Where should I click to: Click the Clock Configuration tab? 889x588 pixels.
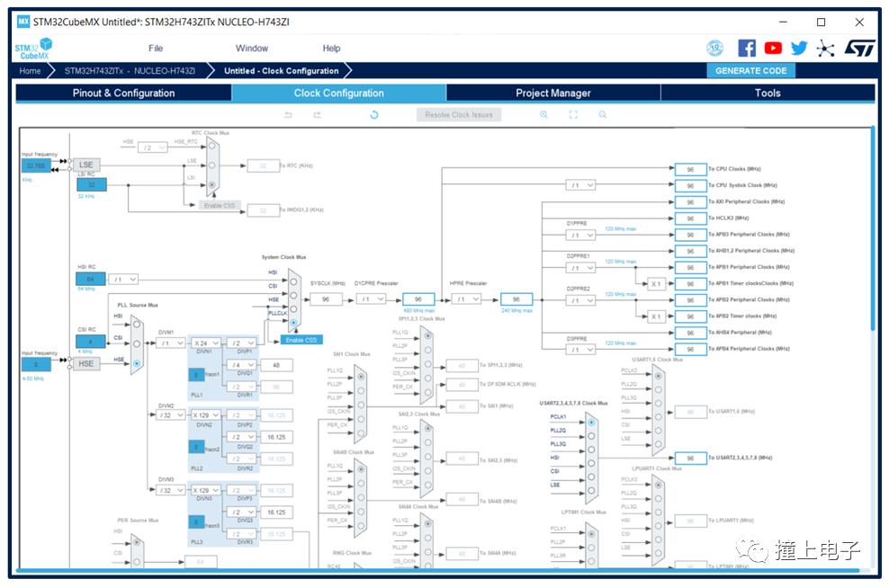(339, 93)
